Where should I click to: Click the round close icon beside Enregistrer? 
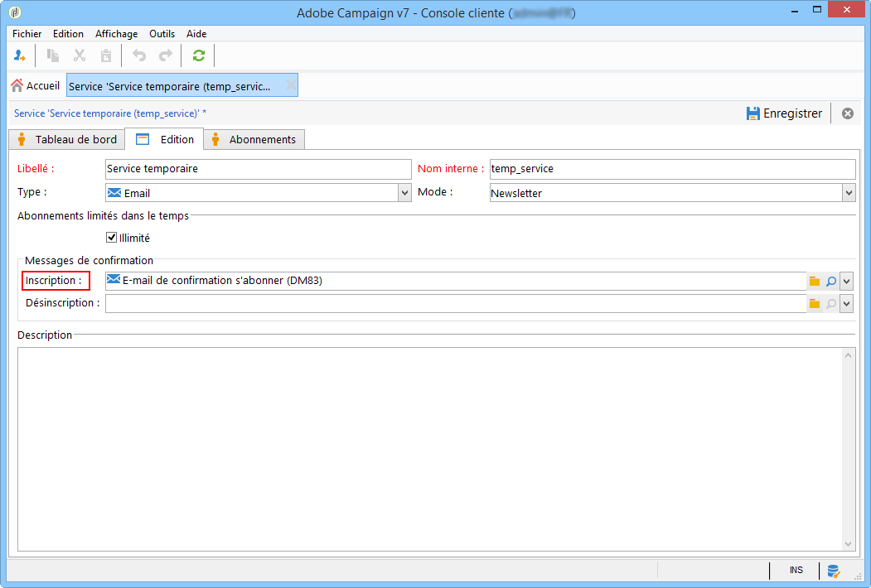848,113
